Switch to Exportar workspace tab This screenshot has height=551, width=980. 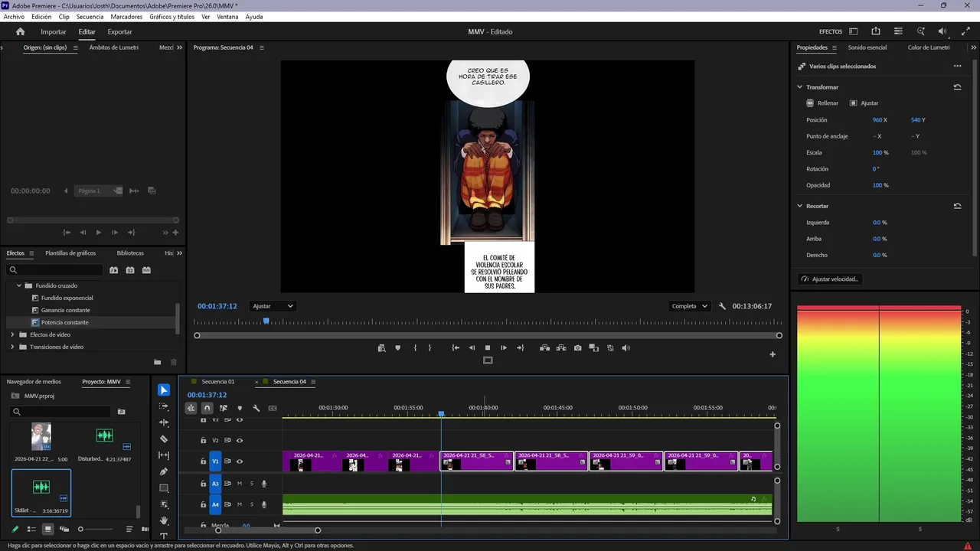(x=119, y=32)
